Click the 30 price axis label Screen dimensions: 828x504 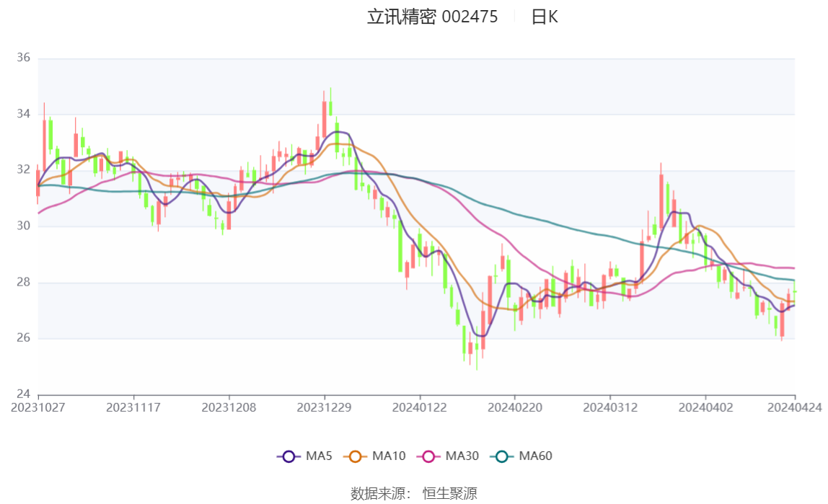point(23,226)
